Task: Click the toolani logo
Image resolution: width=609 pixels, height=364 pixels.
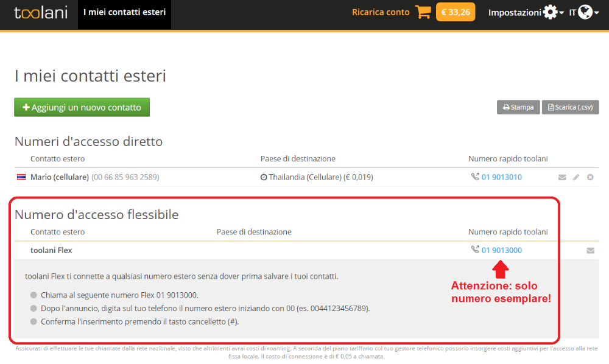Action: 41,12
